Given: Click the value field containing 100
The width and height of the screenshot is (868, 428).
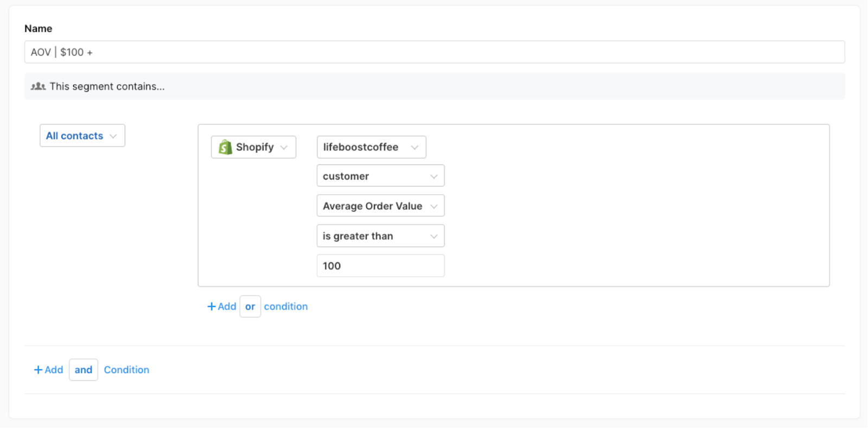Looking at the screenshot, I should pos(380,266).
